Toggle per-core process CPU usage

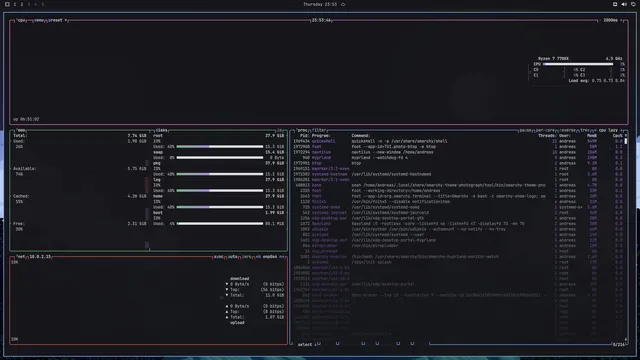tap(545, 130)
